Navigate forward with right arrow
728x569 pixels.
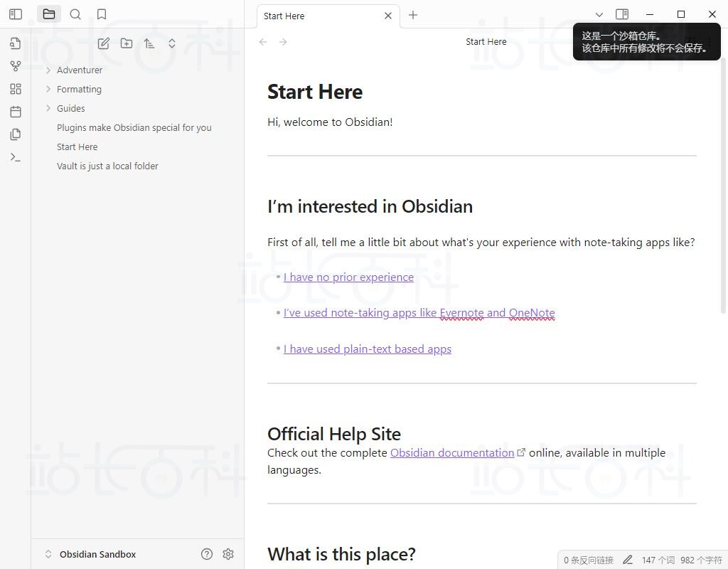tap(283, 42)
